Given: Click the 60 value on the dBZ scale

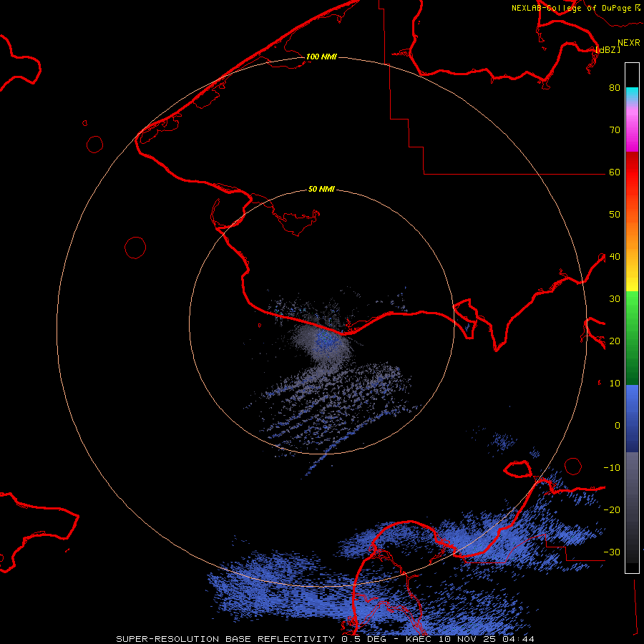Looking at the screenshot, I should tap(615, 172).
